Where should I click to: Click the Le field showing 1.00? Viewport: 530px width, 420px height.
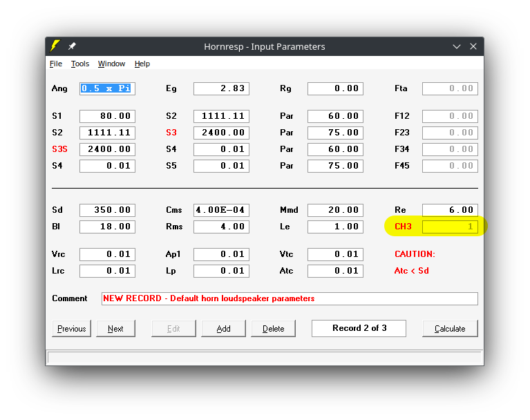coord(335,227)
